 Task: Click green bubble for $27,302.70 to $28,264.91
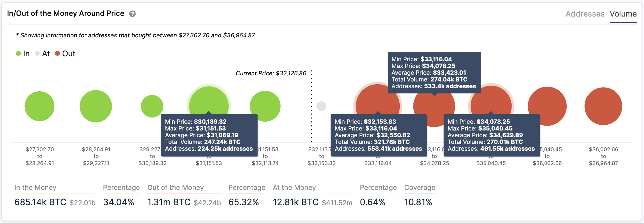click(x=39, y=106)
